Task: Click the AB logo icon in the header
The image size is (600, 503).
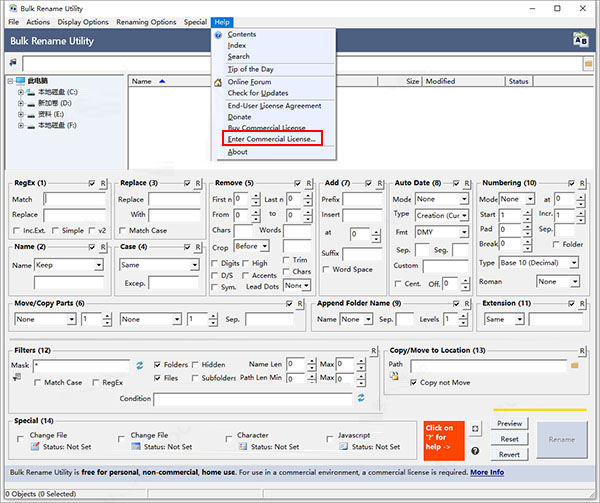Action: click(580, 40)
